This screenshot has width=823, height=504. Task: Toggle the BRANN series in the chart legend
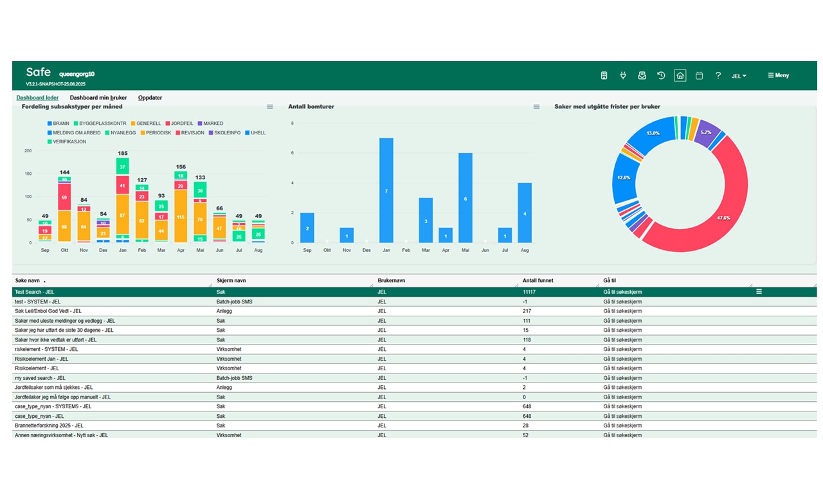[57, 123]
